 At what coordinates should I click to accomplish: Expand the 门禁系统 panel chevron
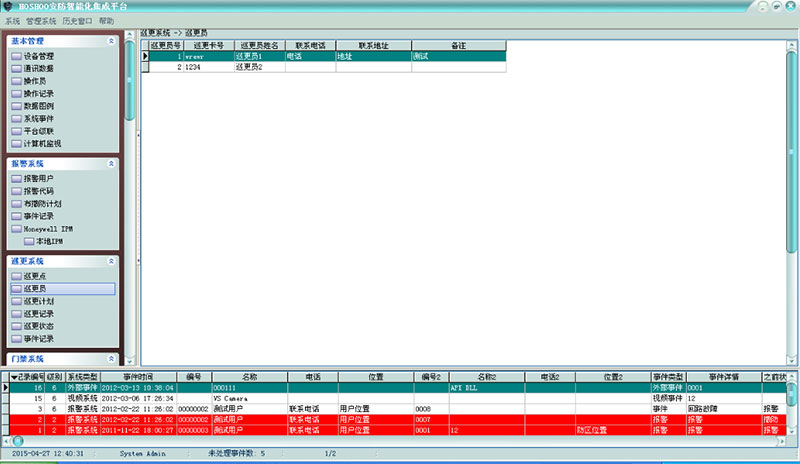[x=111, y=358]
